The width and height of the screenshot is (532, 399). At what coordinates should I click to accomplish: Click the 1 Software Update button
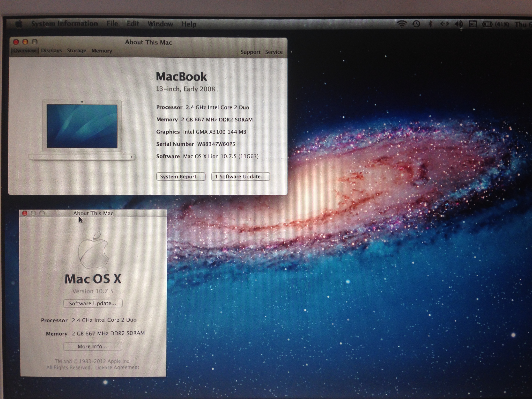pos(240,177)
